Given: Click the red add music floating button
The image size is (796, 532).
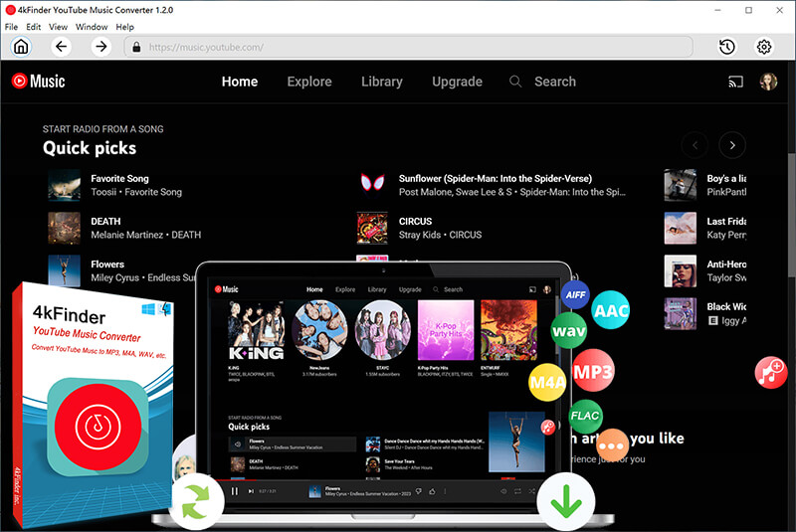Looking at the screenshot, I should click(x=771, y=373).
